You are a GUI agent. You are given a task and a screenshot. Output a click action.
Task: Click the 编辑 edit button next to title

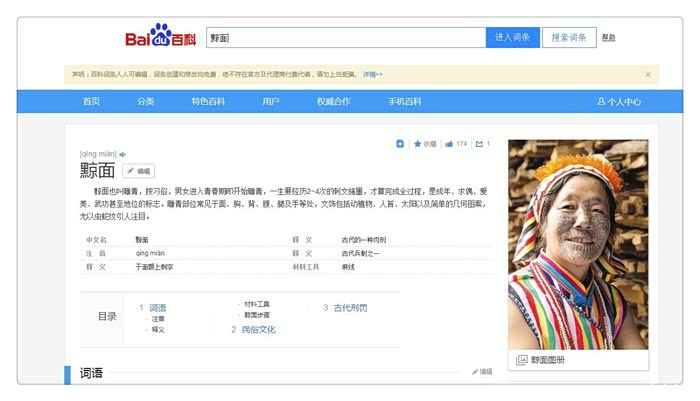point(139,171)
